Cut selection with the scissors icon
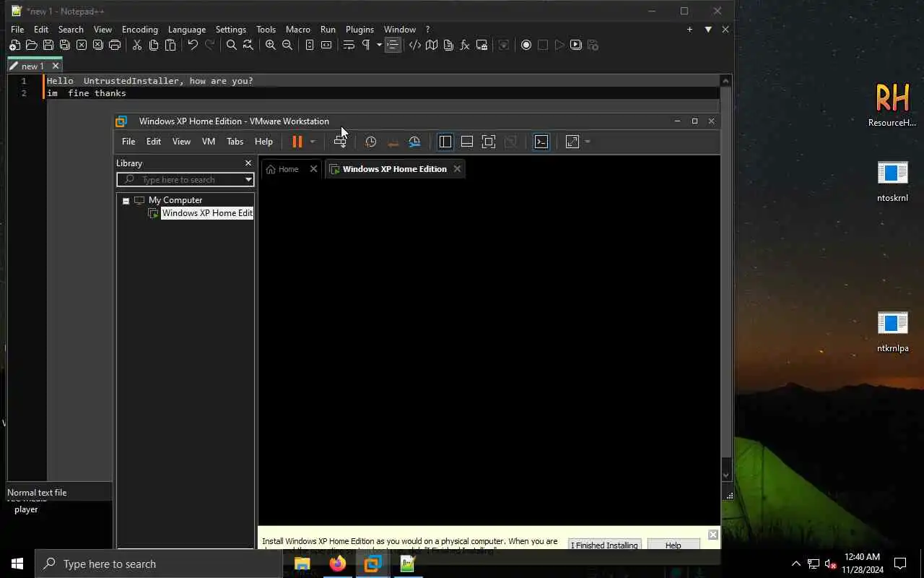Image resolution: width=924 pixels, height=578 pixels. click(x=136, y=45)
